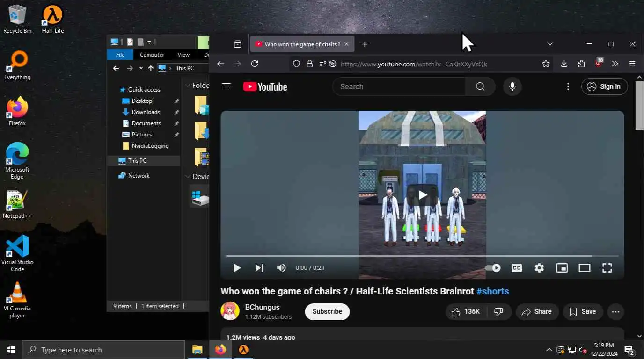The width and height of the screenshot is (644, 359).
Task: Collapse the Folders group in Explorer
Action: coord(188,86)
